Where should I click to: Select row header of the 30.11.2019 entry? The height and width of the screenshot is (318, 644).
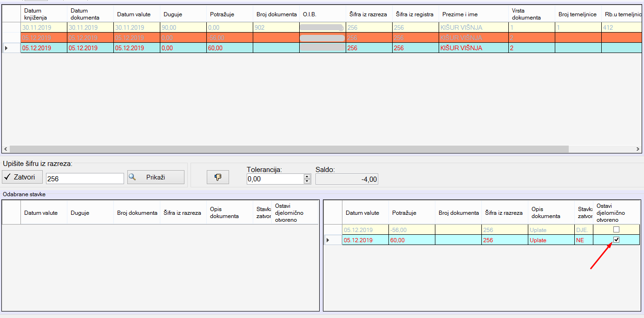[11, 27]
